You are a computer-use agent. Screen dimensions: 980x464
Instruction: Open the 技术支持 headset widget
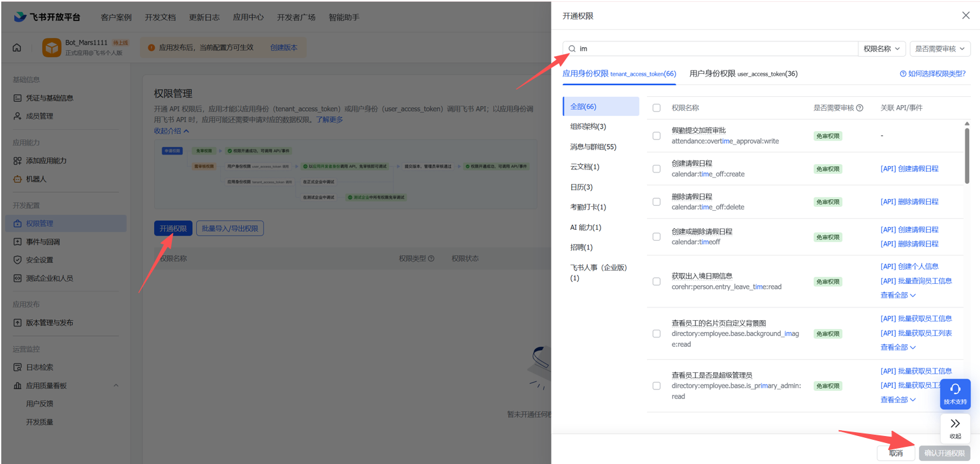tap(955, 394)
